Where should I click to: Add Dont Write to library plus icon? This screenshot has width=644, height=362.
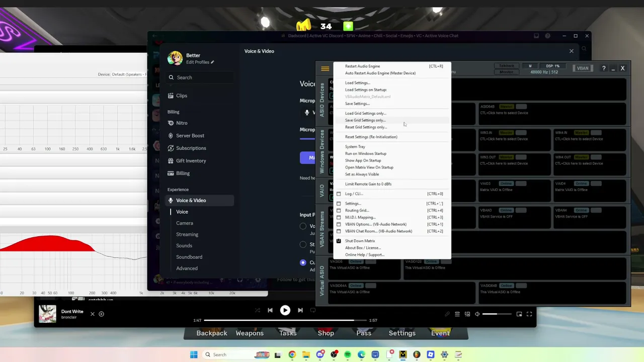pyautogui.click(x=101, y=314)
